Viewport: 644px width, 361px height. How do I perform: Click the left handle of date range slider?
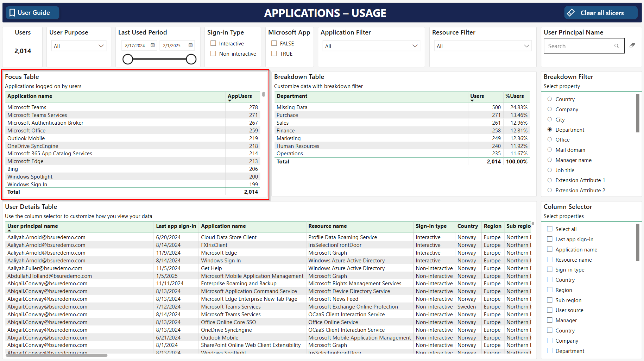(x=128, y=59)
